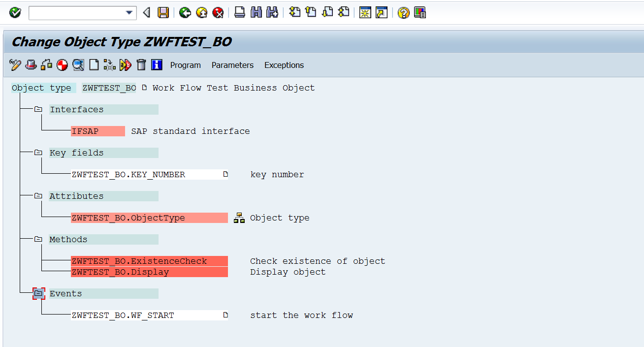Select ZWFTEST_BO.Display method
644x347 pixels.
pyautogui.click(x=149, y=272)
